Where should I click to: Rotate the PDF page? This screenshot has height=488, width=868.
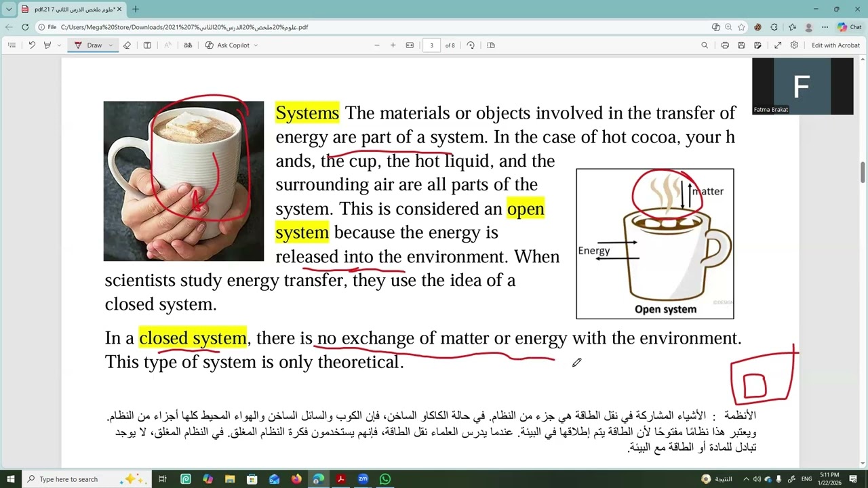tap(471, 45)
